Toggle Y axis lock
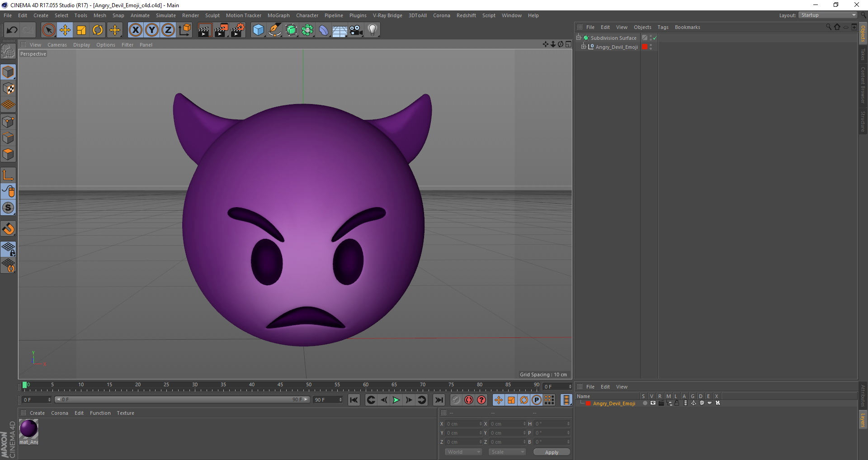Screen dimensions: 868x460 152,30
